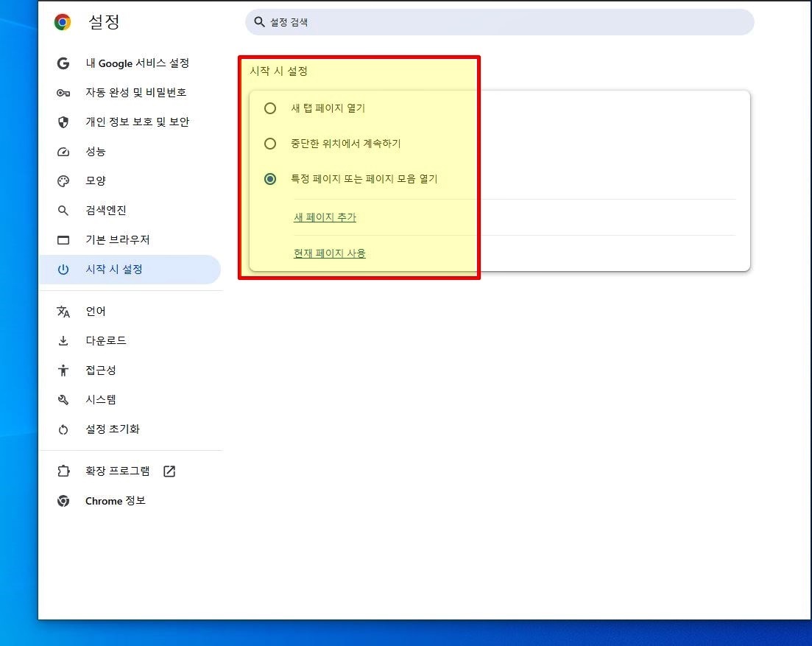Click the external link icon beside 확장 프로그램
Viewport: 812px width, 646px height.
pyautogui.click(x=169, y=471)
